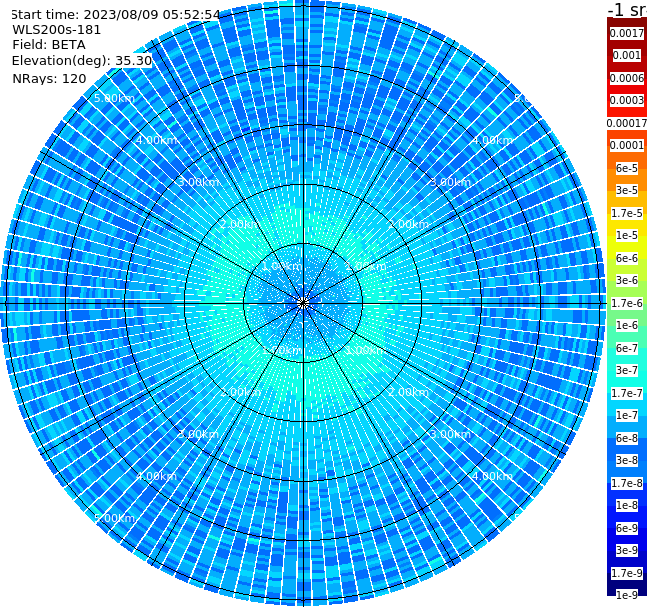This screenshot has width=647, height=607.
Task: Click the 3e-9 color scale value
Action: click(627, 550)
